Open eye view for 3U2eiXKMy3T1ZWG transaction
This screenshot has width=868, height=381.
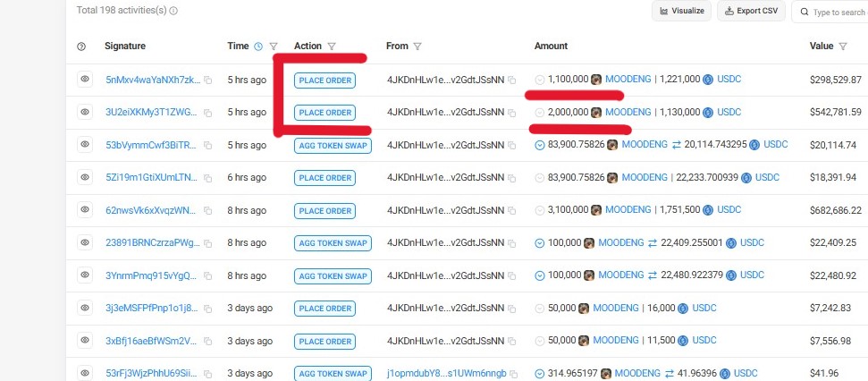[85, 112]
